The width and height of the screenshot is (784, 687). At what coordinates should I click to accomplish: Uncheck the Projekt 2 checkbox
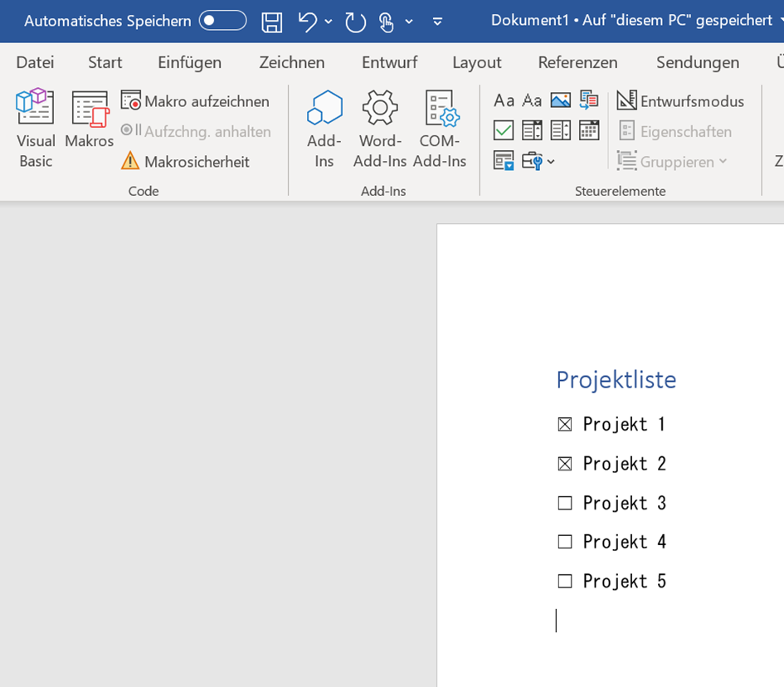tap(564, 464)
